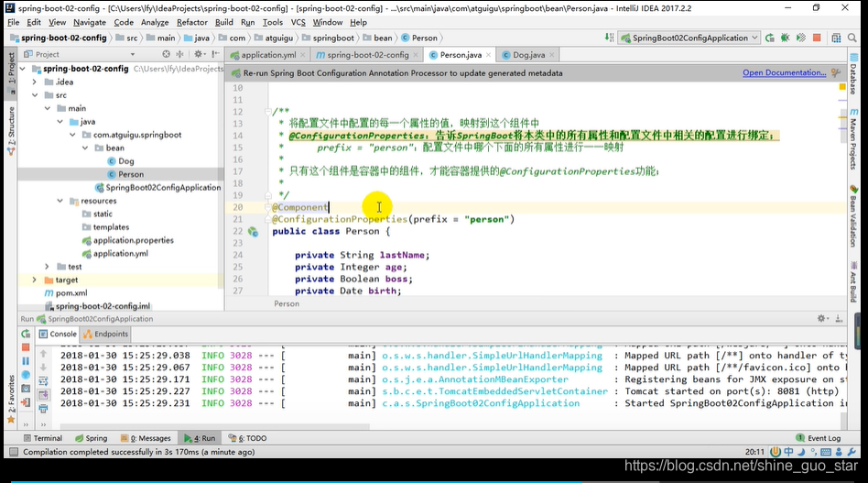Click gutter Spring bean icon on line 22
868x483 pixels.
tap(253, 232)
